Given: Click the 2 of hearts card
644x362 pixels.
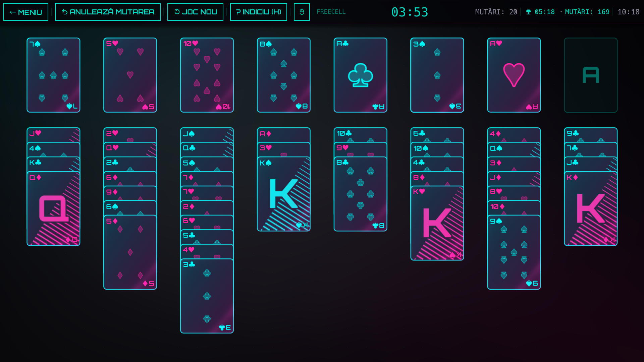Looking at the screenshot, I should 130,135.
